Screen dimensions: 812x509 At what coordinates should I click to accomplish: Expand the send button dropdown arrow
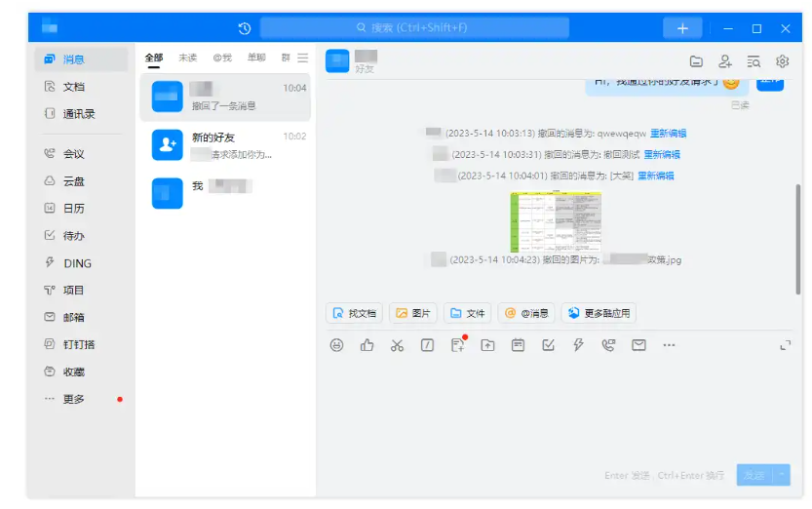tap(780, 475)
